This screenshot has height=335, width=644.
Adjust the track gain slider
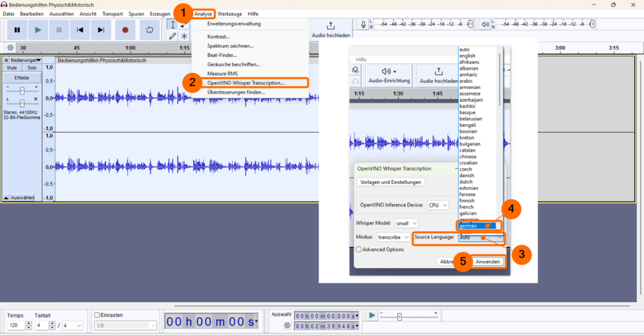[x=22, y=90]
